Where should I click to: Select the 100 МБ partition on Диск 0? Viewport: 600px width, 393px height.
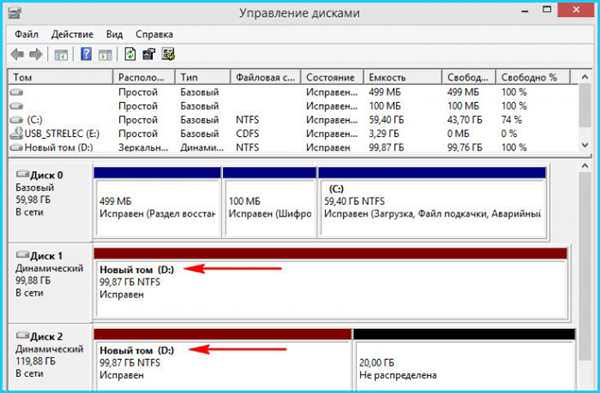[270, 203]
